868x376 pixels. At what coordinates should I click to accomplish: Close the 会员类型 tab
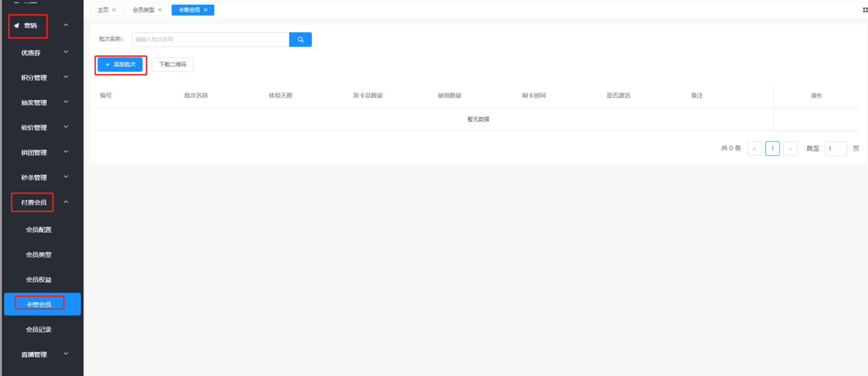click(x=160, y=10)
